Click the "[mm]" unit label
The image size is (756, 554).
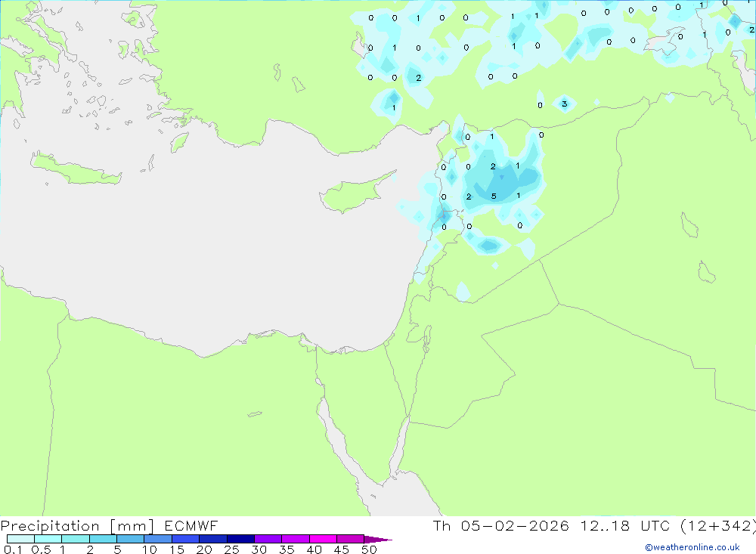coord(132,526)
